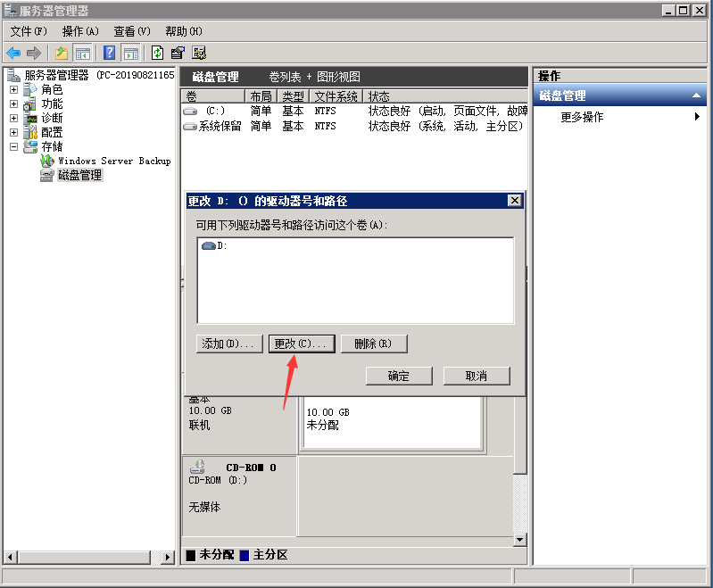This screenshot has width=713, height=588.
Task: Expand the 诊断 tree node
Action: 13,118
